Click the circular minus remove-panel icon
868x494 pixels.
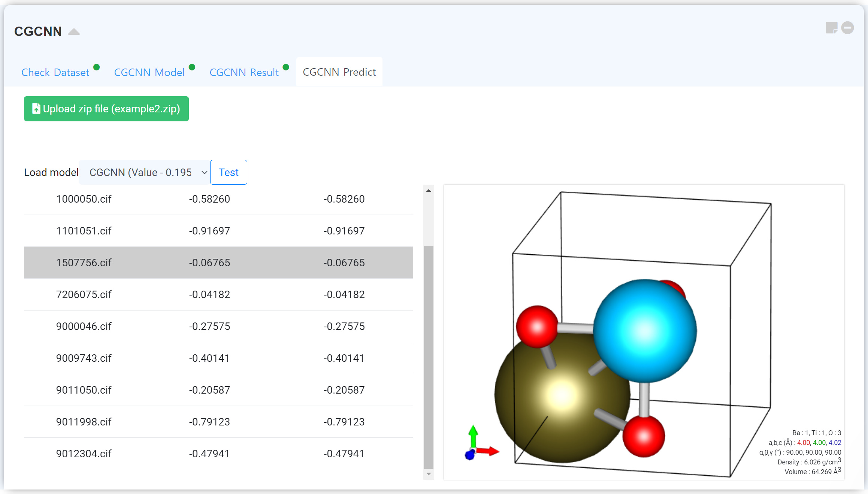847,28
